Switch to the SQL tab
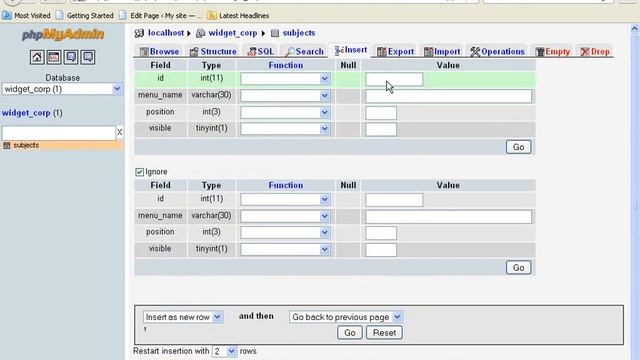Image resolution: width=640 pixels, height=360 pixels. (x=261, y=51)
